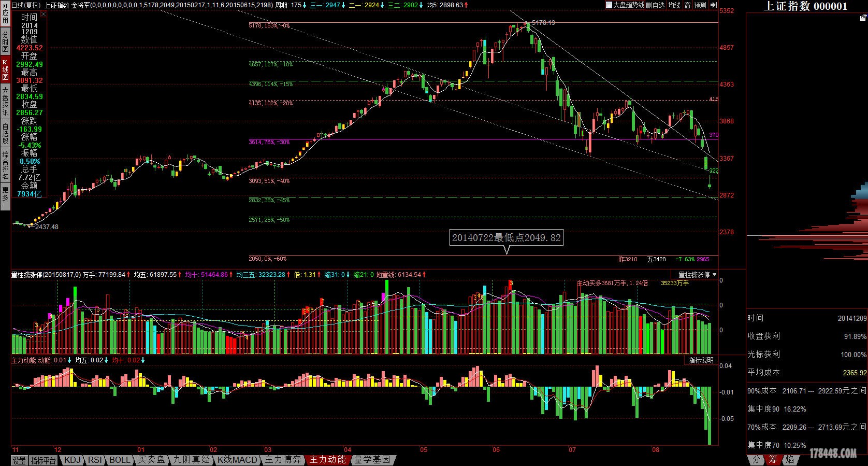Click the 周期 175 down arrow
Image resolution: width=868 pixels, height=466 pixels.
click(305, 5)
